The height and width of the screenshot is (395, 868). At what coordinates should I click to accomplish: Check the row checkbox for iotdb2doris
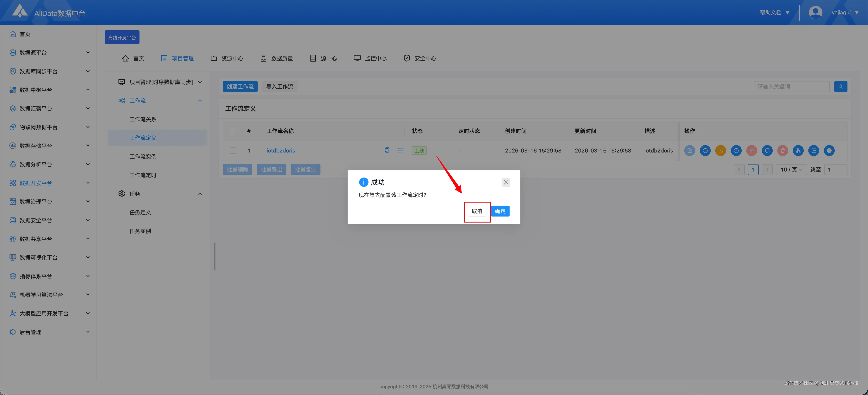point(233,150)
